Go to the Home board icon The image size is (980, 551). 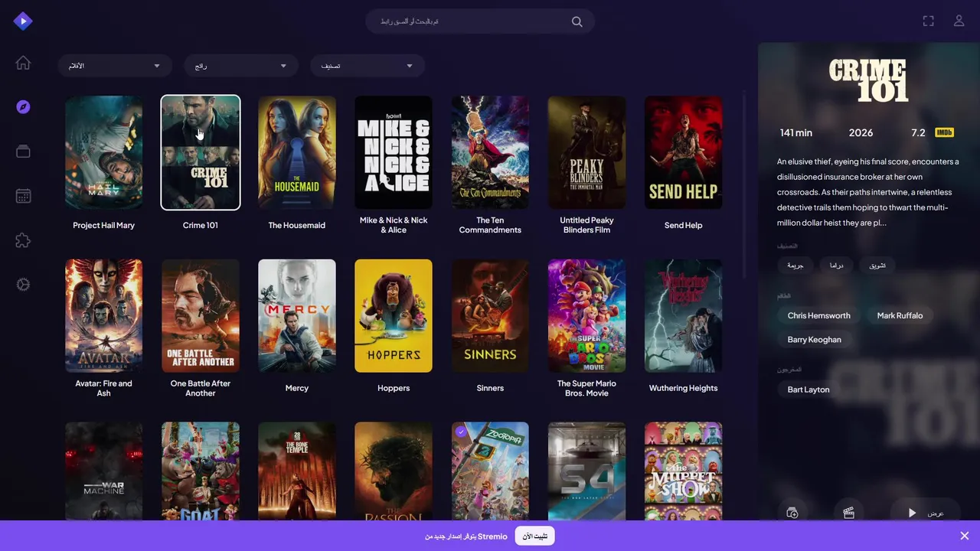pyautogui.click(x=23, y=63)
